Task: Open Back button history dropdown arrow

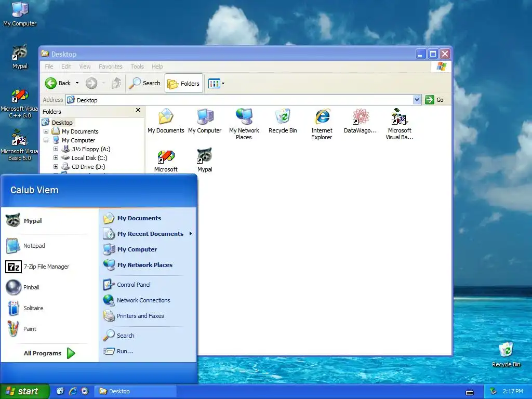Action: (77, 83)
